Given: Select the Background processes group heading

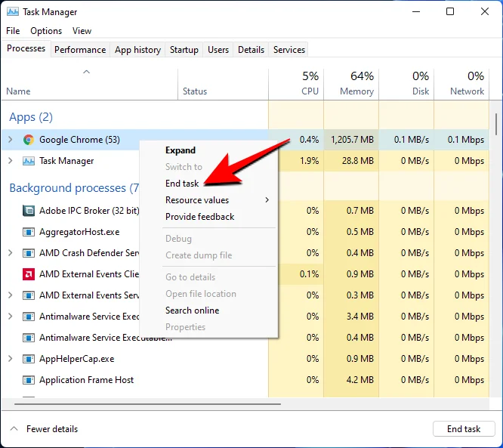Looking at the screenshot, I should point(74,187).
